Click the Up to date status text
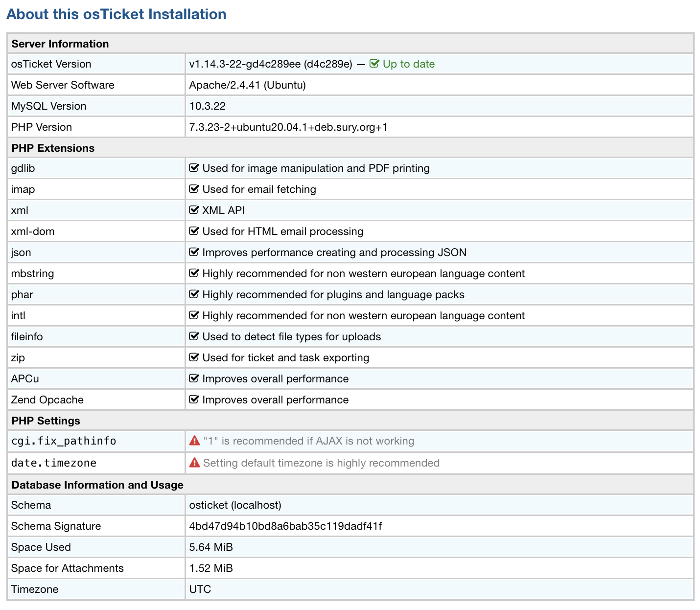Screen dimensions: 700x610 pyautogui.click(x=409, y=64)
